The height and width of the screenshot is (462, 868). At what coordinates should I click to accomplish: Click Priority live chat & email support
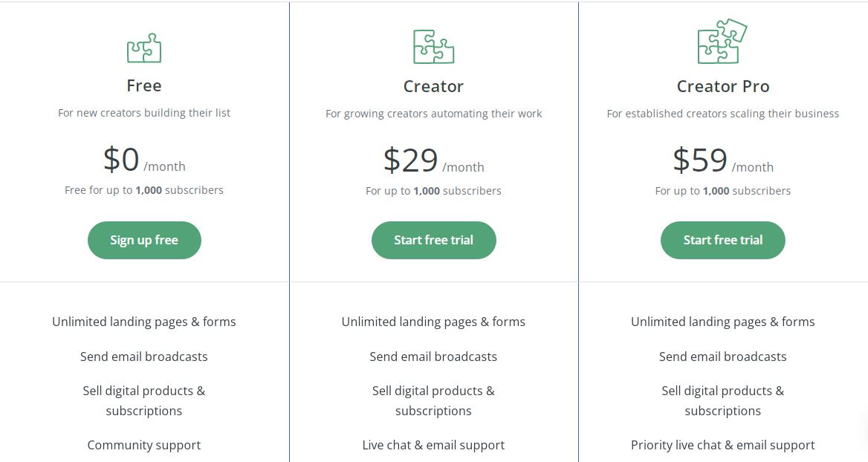tap(723, 445)
